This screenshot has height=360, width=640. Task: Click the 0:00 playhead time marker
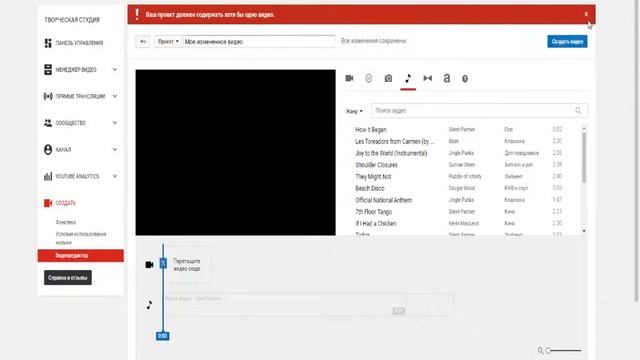point(162,336)
